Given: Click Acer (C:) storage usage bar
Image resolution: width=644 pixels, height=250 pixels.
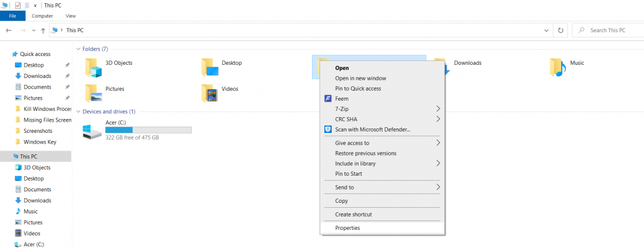Looking at the screenshot, I should tap(148, 130).
